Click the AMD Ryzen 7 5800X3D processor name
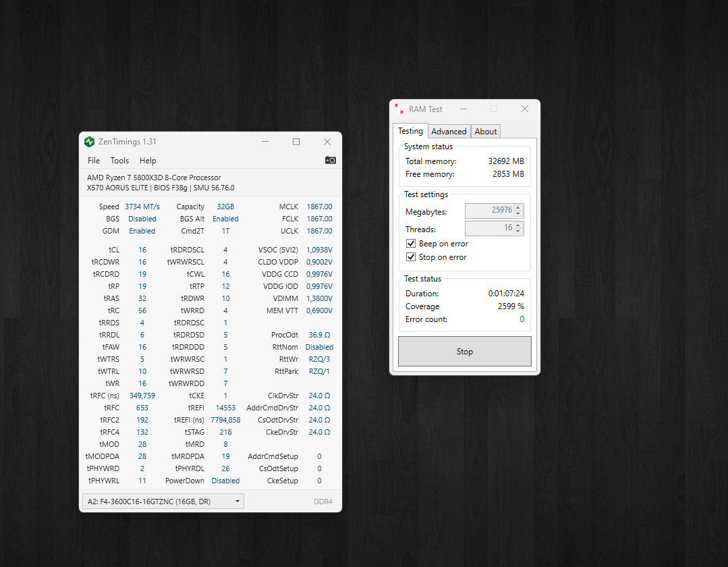The image size is (728, 567). pos(154,178)
